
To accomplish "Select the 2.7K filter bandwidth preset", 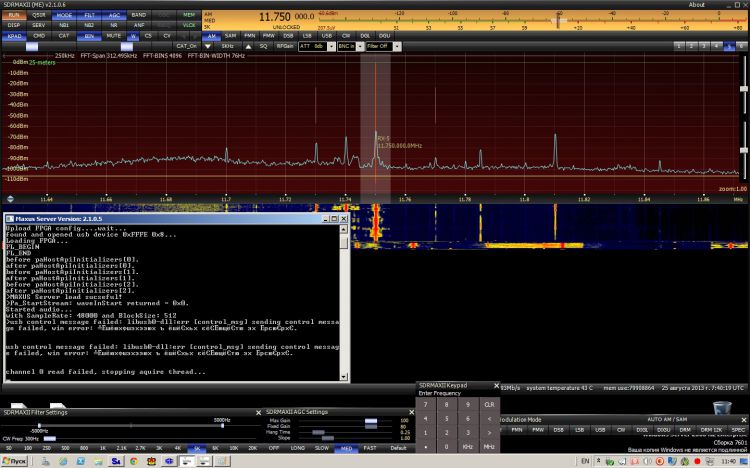I will 140,448.
